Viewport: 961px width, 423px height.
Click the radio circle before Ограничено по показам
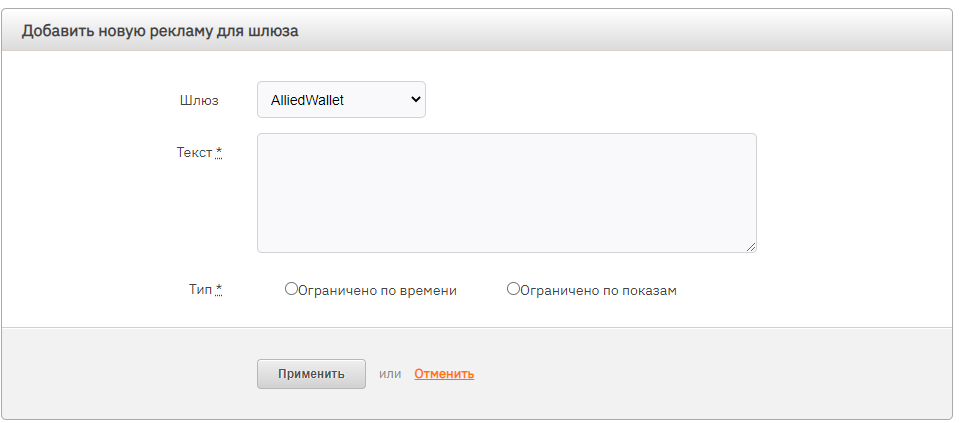coord(513,289)
